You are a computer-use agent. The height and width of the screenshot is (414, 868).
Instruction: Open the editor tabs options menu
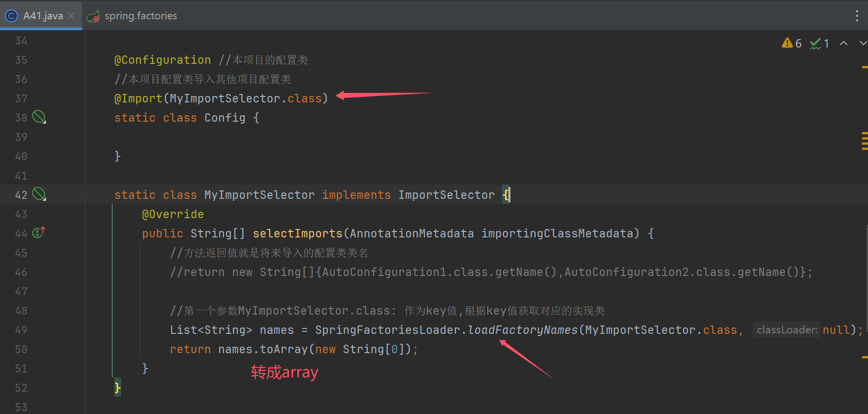coord(857,16)
